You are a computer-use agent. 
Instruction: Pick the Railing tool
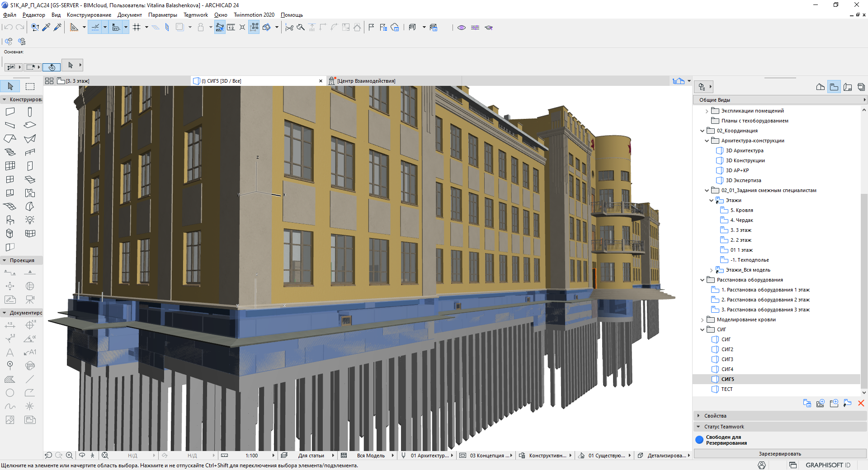(30, 152)
